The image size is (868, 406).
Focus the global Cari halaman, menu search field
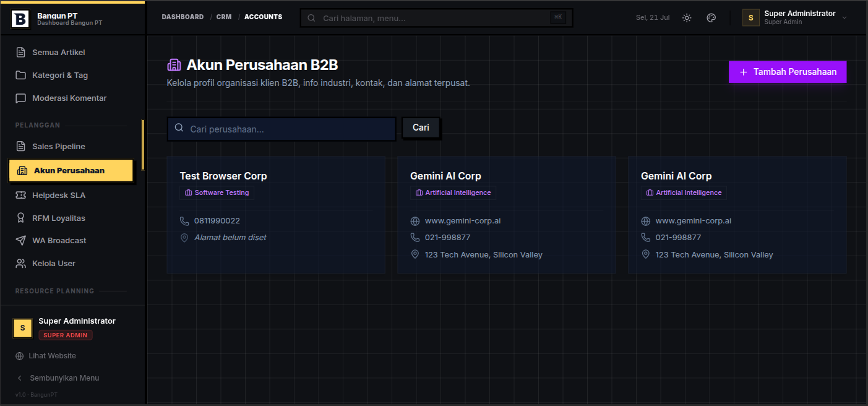pos(437,18)
